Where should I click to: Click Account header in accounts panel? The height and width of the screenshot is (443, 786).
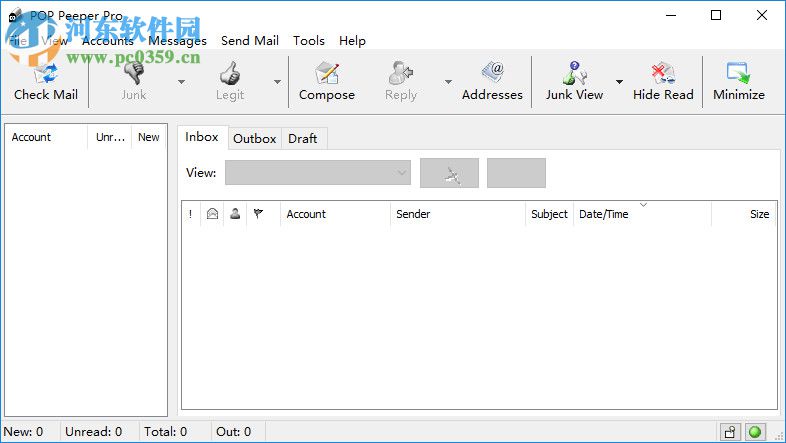[47, 137]
